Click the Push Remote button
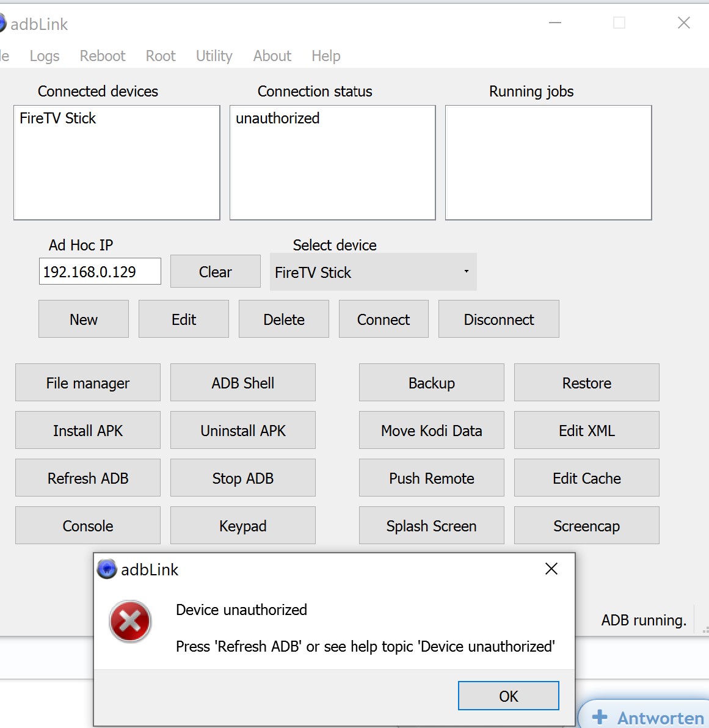709x728 pixels. (431, 478)
